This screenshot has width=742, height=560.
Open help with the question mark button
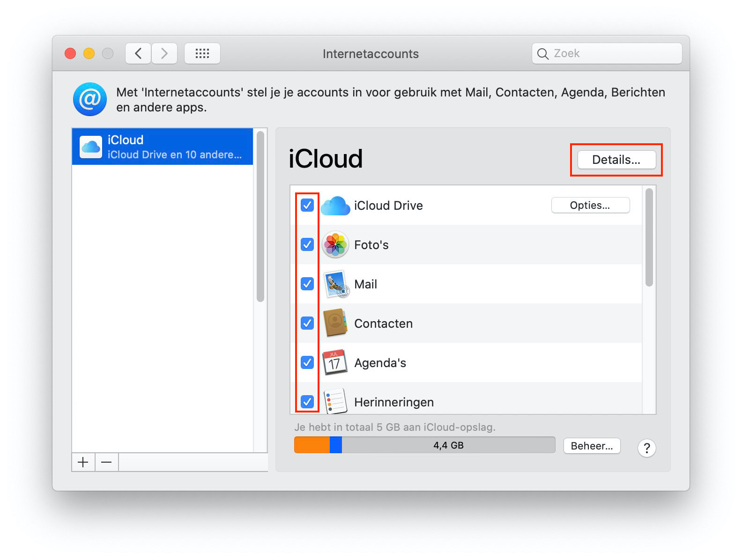647,448
